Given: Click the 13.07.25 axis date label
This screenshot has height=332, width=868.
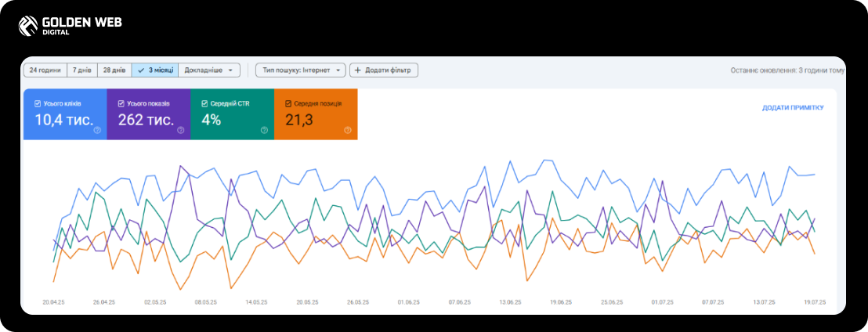Looking at the screenshot, I should [x=764, y=302].
